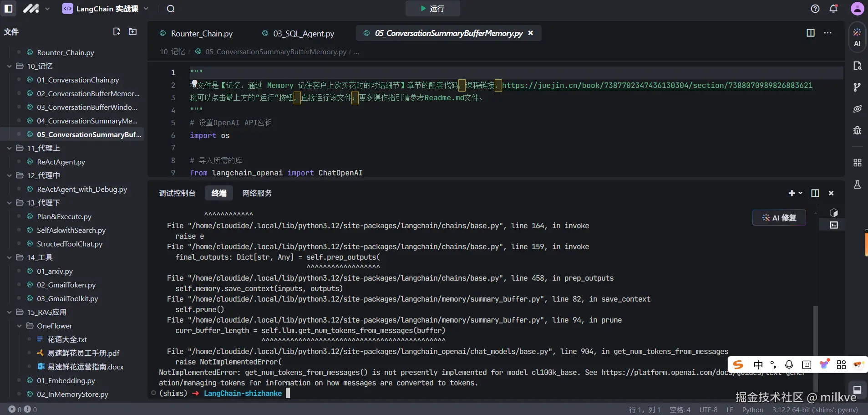
Task: Collapse the 10_记忆 folder
Action: [10, 66]
